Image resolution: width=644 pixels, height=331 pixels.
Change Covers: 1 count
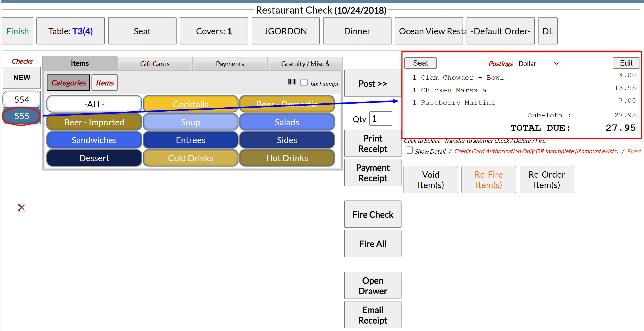214,31
